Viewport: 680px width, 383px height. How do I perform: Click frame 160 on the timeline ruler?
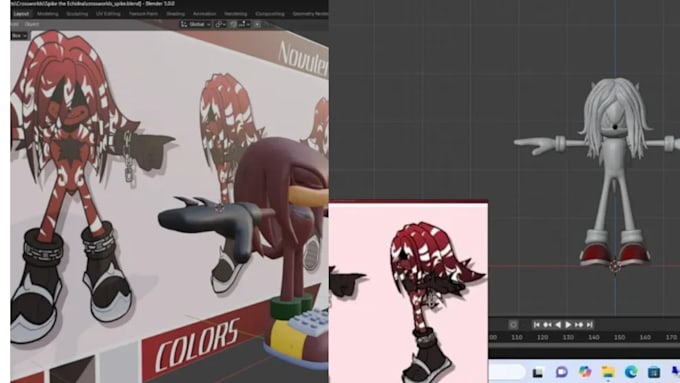click(645, 337)
